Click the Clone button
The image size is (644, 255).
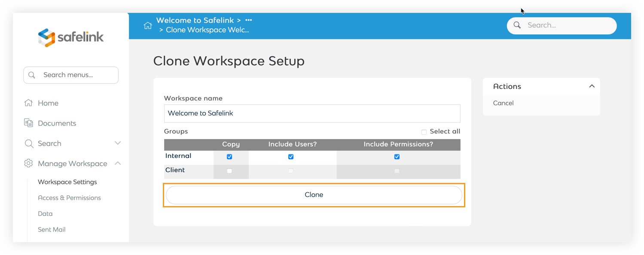coord(314,195)
